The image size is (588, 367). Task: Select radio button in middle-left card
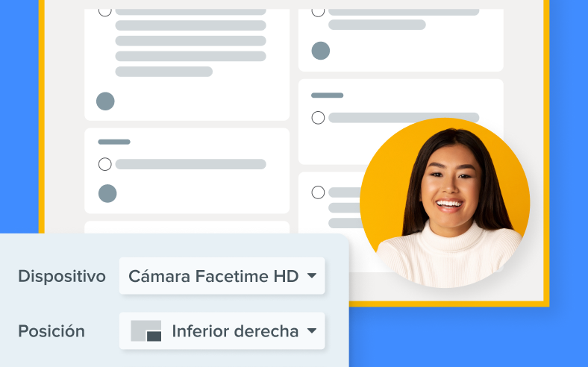(105, 164)
